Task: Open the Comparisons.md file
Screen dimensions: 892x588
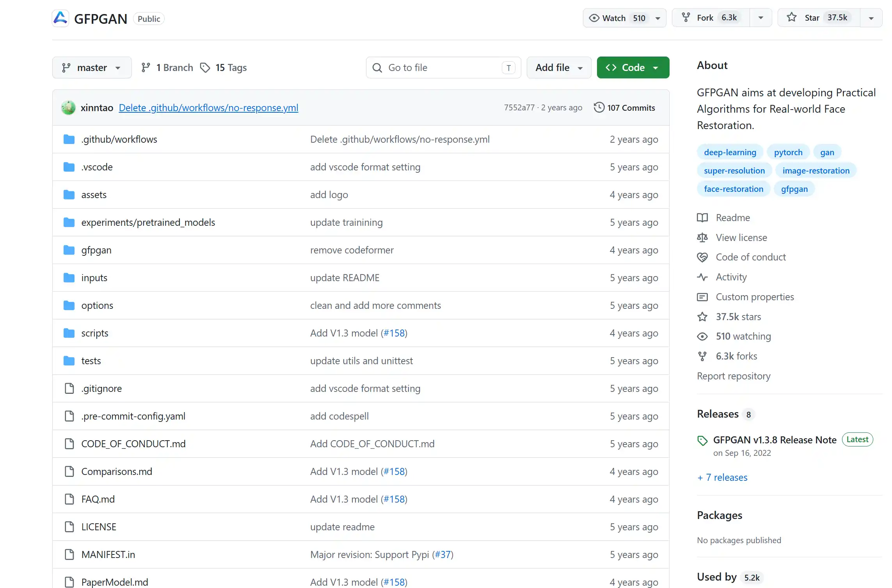Action: [x=117, y=471]
